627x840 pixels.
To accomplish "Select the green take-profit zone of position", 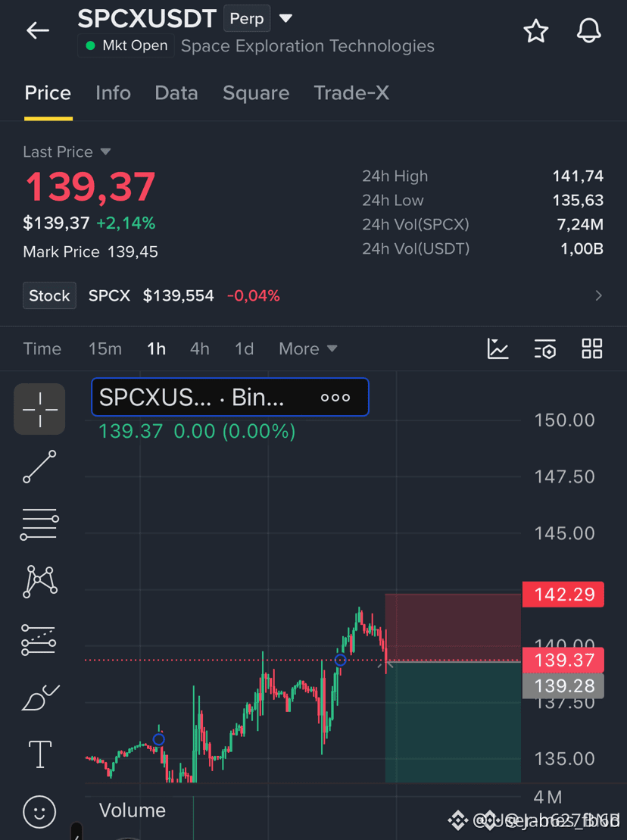I will 453,722.
